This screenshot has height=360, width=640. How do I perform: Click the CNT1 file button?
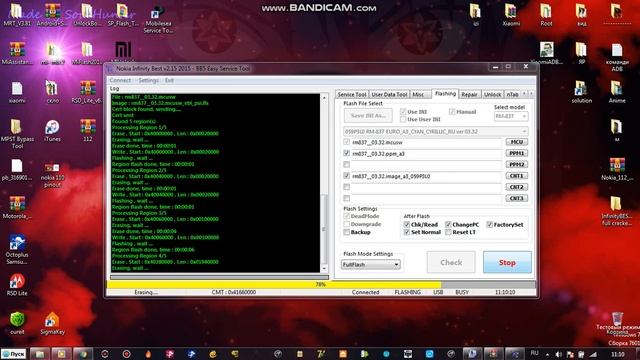[517, 176]
